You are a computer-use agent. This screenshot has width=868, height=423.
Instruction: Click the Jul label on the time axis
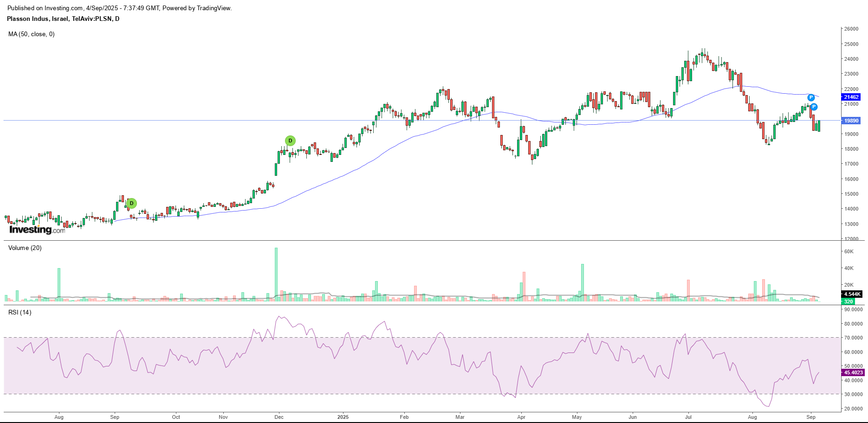coord(688,417)
